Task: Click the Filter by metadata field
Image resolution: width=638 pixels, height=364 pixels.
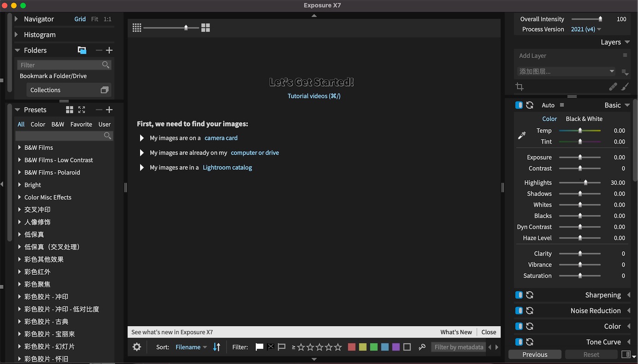Action: 459,347
